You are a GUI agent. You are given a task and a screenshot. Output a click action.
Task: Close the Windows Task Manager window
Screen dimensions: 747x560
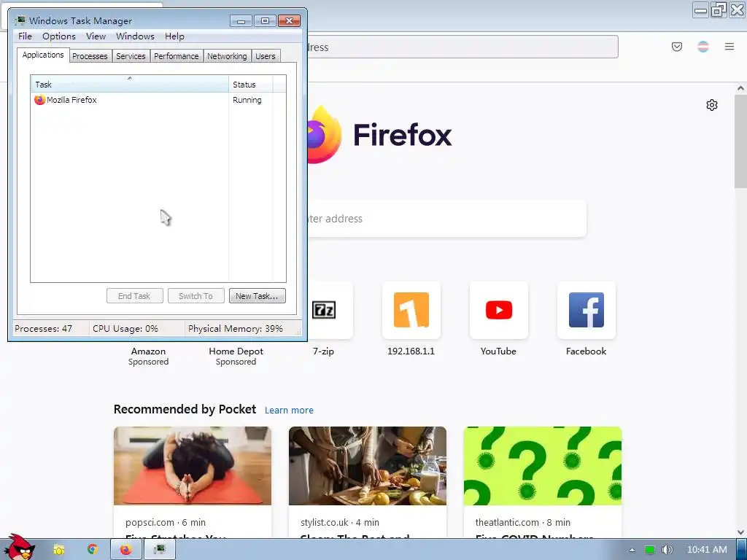[x=289, y=21]
